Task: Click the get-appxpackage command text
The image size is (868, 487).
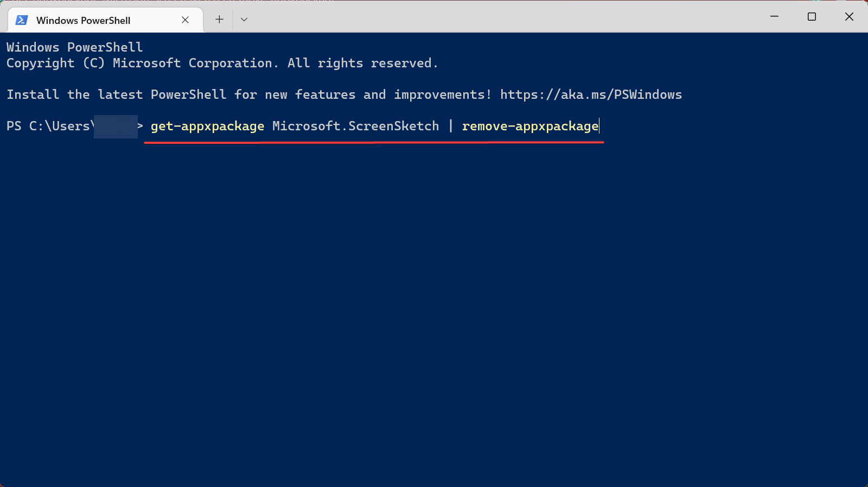Action: click(x=207, y=126)
